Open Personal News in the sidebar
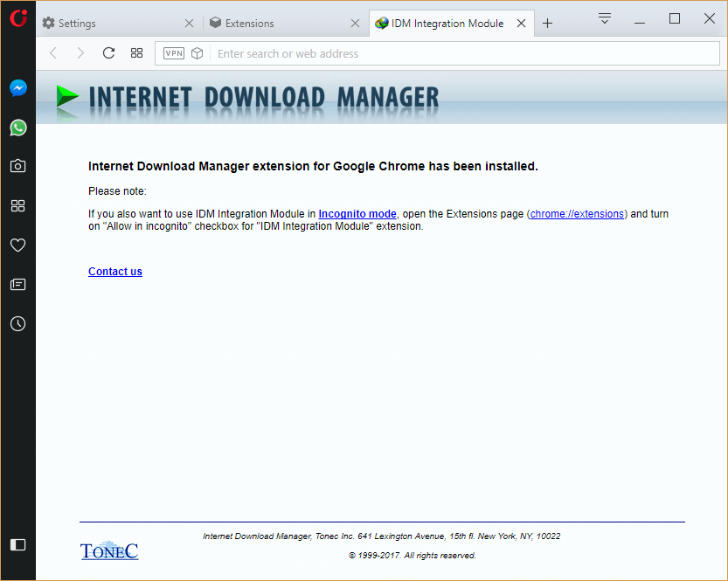Screen dimensions: 728x581 click(18, 284)
